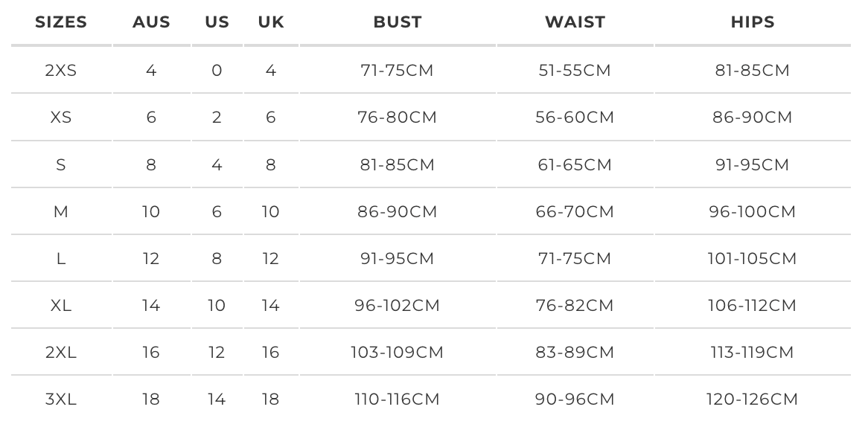
Task: Click hips measurement 101-105CM
Action: point(753,259)
